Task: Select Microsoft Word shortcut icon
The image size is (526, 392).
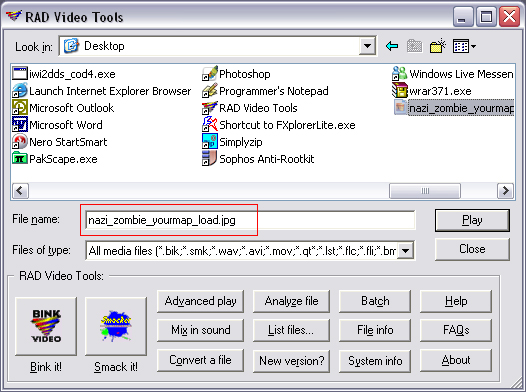Action: pyautogui.click(x=20, y=124)
